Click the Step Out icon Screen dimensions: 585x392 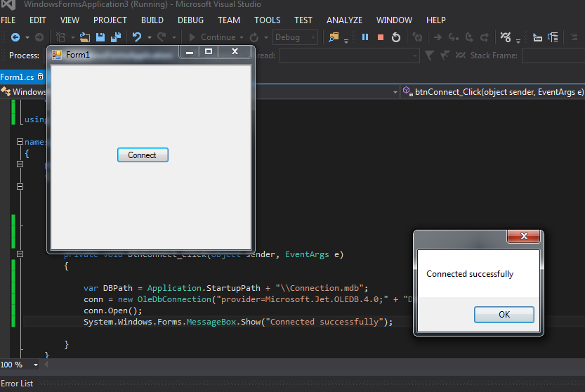pyautogui.click(x=485, y=37)
